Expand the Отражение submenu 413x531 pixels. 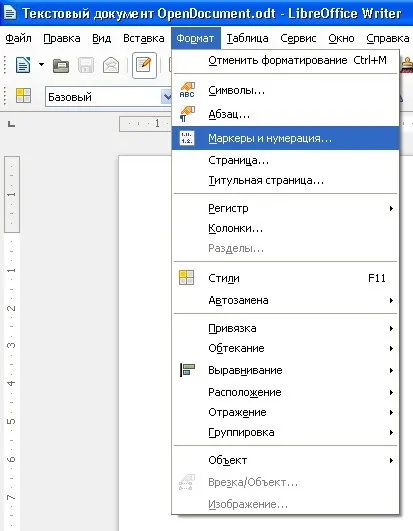click(286, 412)
